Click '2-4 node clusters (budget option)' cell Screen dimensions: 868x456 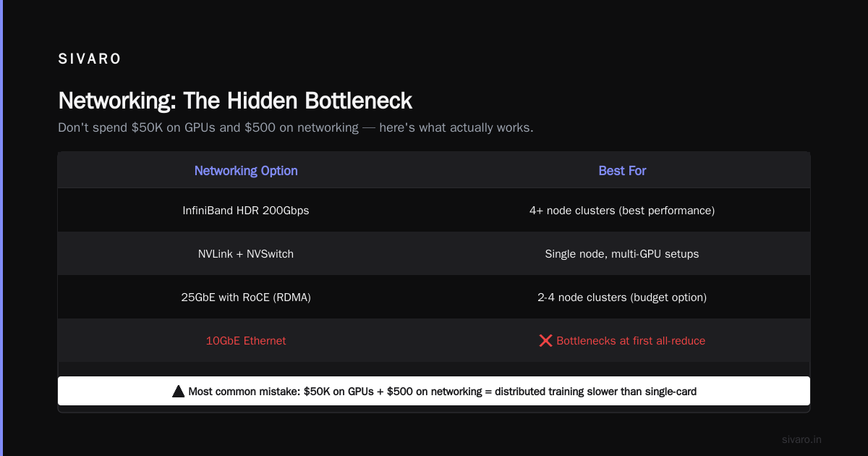click(622, 297)
